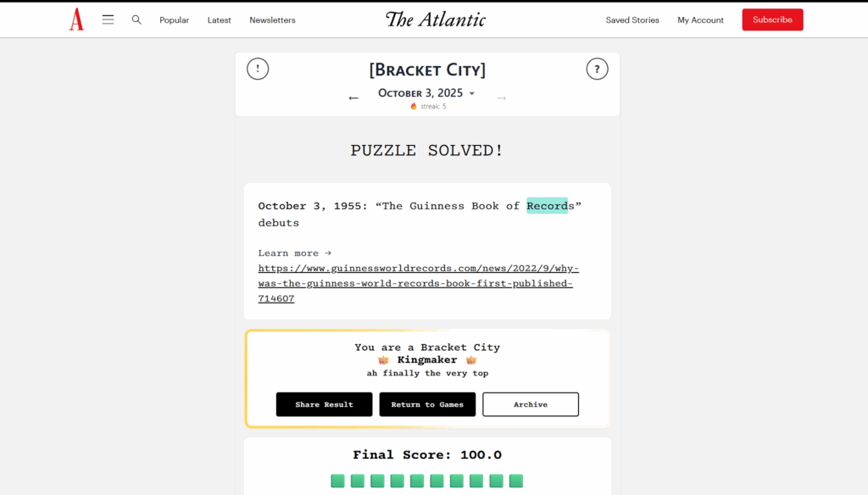Open the hamburger navigation menu
The image size is (868, 495).
pyautogui.click(x=108, y=19)
